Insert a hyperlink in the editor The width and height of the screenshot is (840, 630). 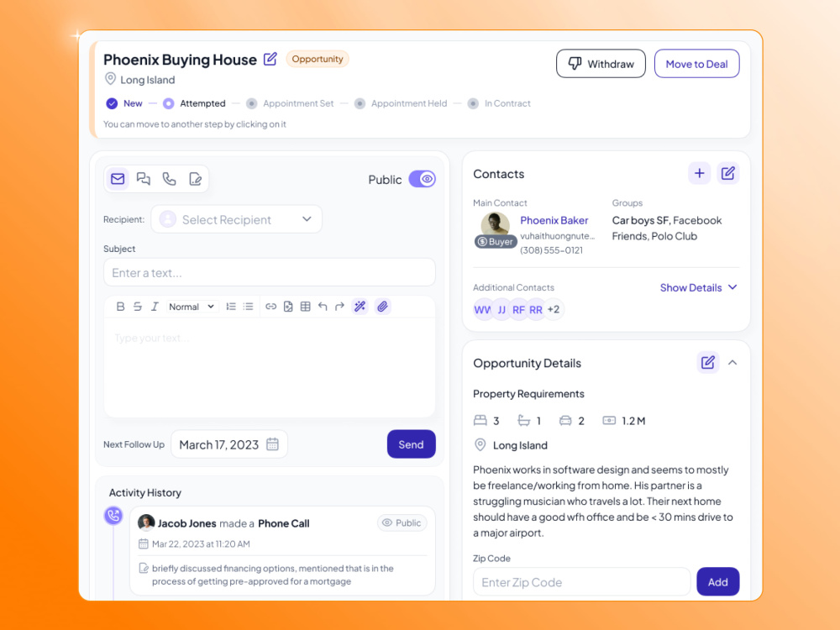271,307
